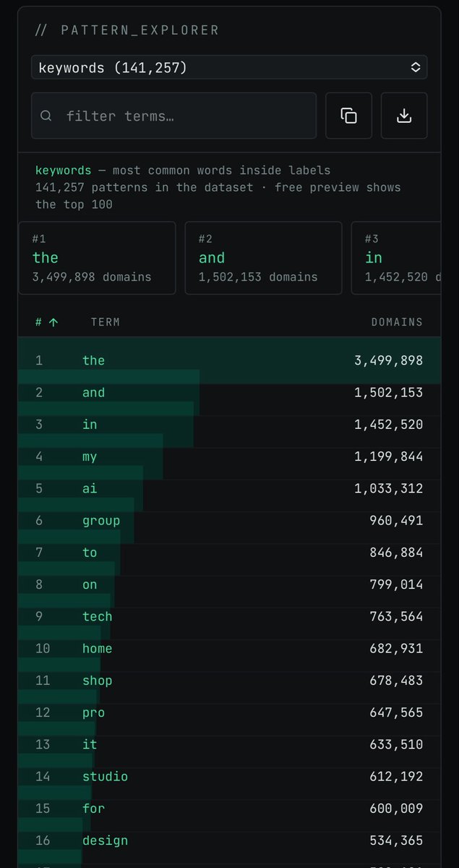The width and height of the screenshot is (459, 868).
Task: Select the term 'studio' in row 14
Action: pos(105,776)
